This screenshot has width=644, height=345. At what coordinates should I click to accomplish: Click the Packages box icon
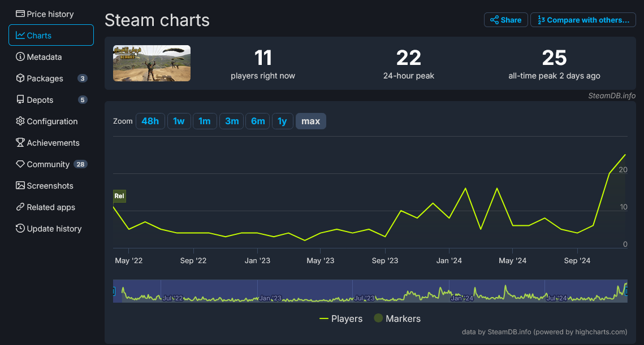pos(20,78)
